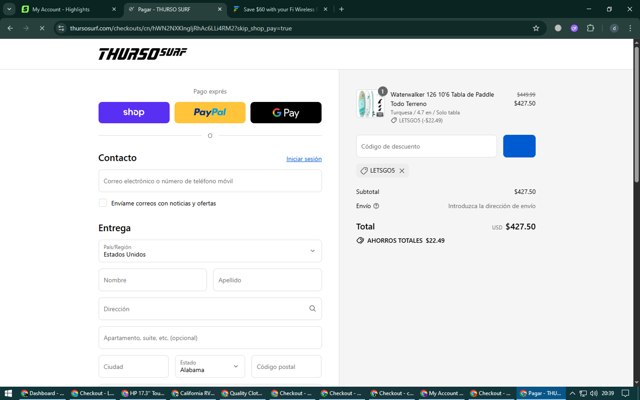Switch to My Account taskbar window

[x=442, y=393]
